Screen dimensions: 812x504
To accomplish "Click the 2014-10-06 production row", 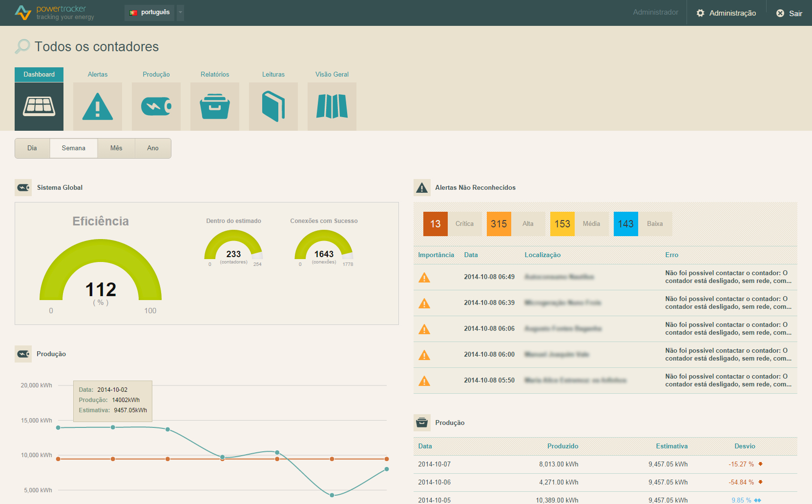I will [605, 483].
